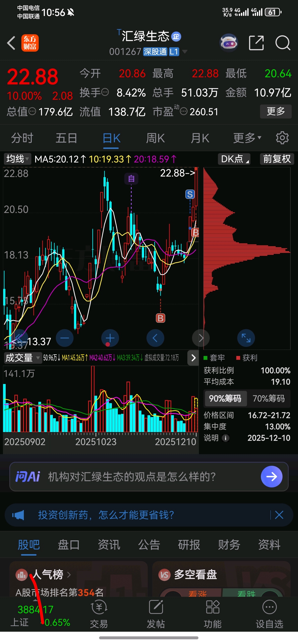Expand 人气榜 chevron
298x644 pixels.
[69, 575]
